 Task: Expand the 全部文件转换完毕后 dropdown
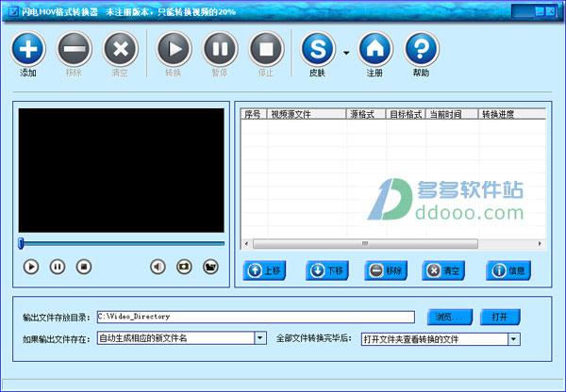[x=514, y=339]
